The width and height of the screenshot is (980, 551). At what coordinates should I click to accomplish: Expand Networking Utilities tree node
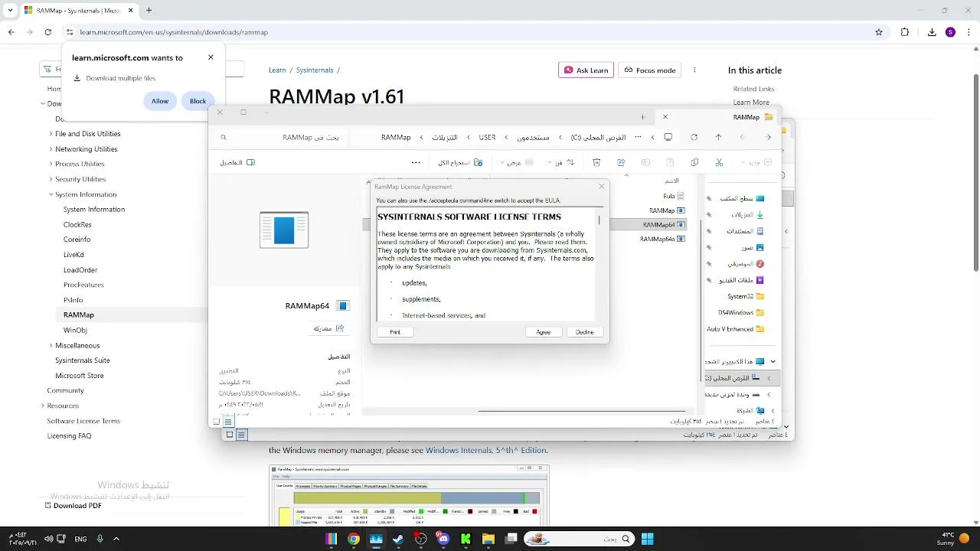point(51,149)
